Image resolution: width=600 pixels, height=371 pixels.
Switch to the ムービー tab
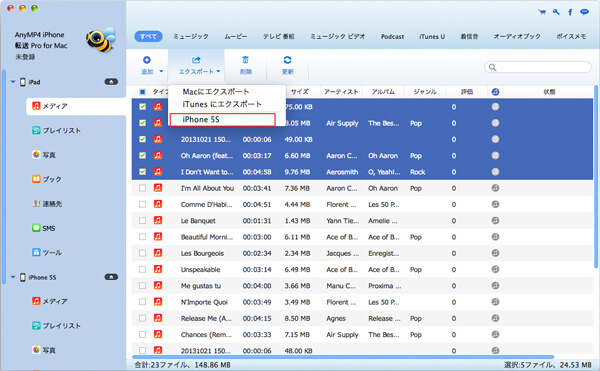point(235,37)
